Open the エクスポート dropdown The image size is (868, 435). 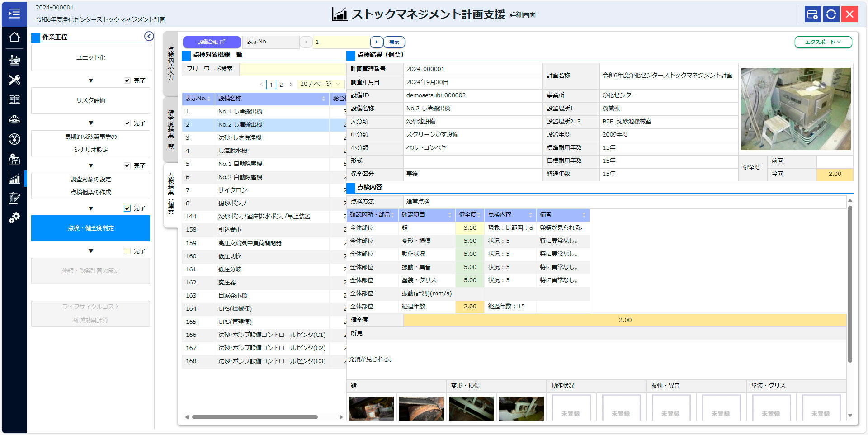pos(822,42)
